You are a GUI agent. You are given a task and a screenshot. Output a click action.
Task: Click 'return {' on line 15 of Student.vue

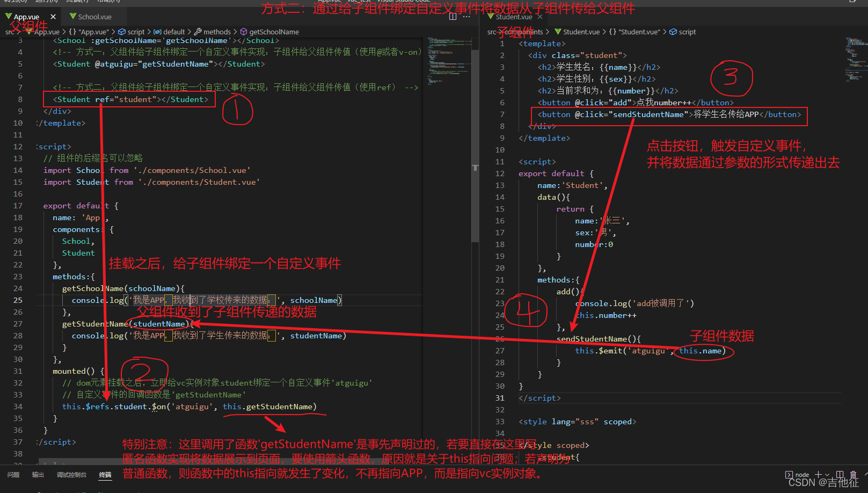[x=575, y=209]
